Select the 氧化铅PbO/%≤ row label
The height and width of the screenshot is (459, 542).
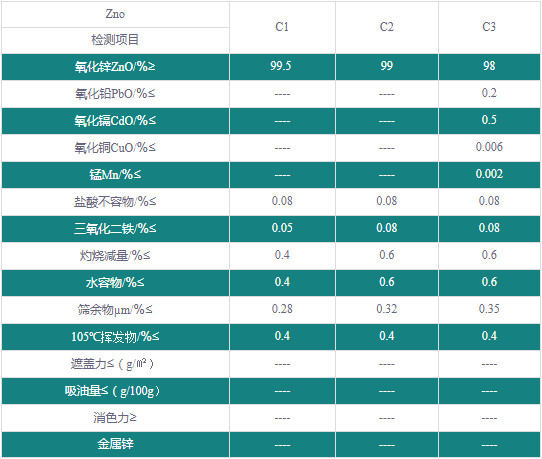click(x=115, y=94)
